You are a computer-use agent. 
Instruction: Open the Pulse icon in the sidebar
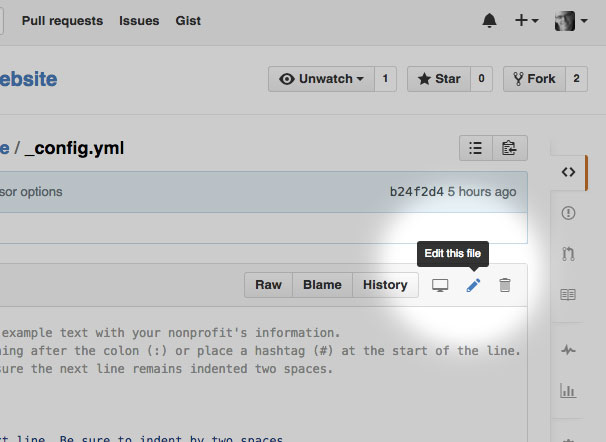[568, 350]
